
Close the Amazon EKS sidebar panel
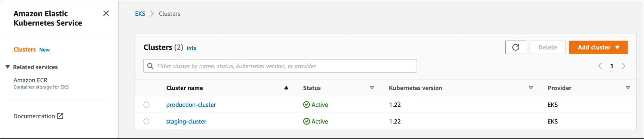pos(106,13)
